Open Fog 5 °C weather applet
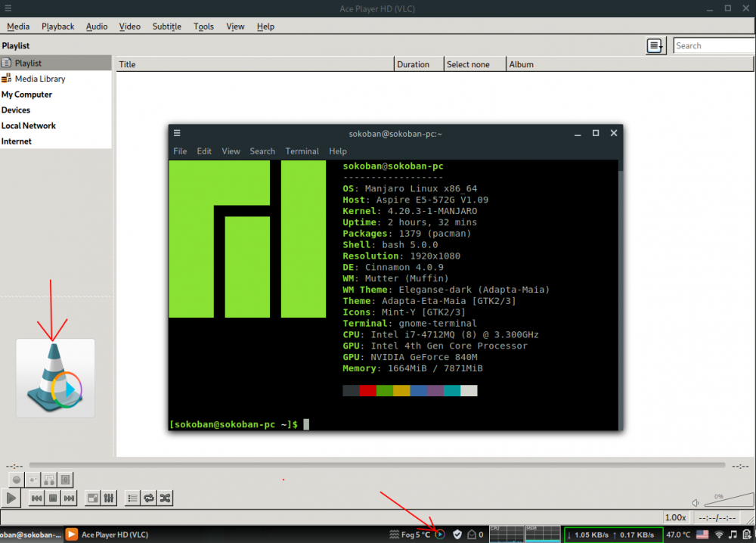Image resolution: width=756 pixels, height=543 pixels. coord(409,535)
